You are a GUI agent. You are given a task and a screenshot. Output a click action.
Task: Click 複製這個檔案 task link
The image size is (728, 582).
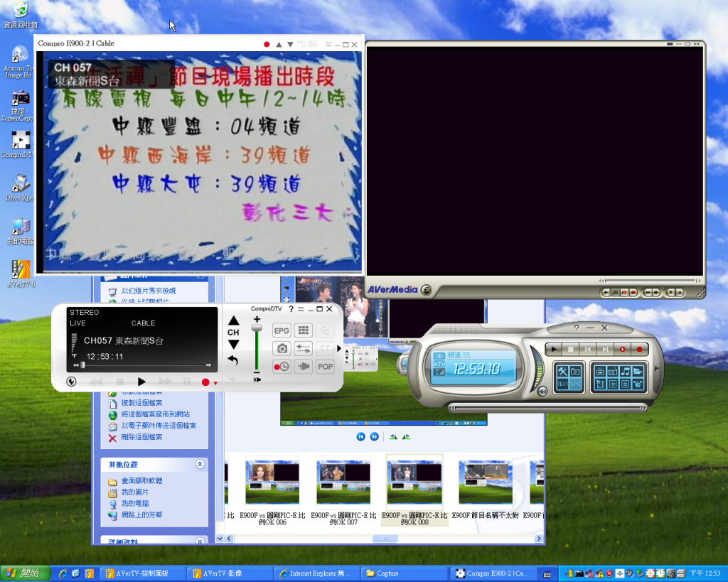141,403
